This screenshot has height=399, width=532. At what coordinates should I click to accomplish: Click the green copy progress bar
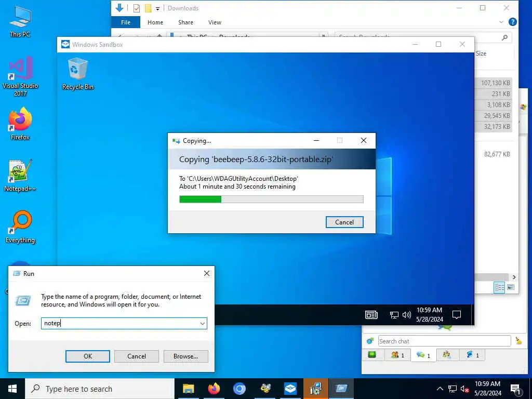click(x=271, y=199)
